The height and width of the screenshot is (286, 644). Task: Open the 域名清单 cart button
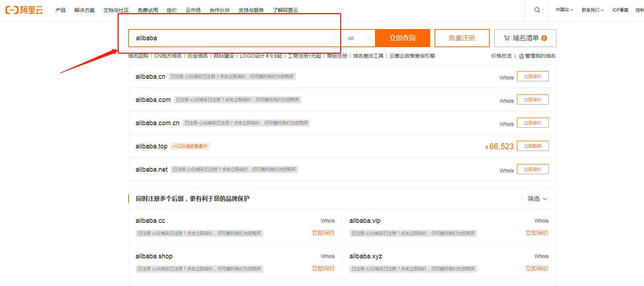point(525,38)
